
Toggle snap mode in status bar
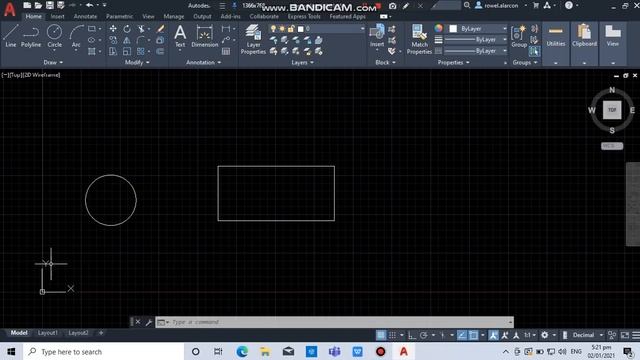click(x=392, y=335)
